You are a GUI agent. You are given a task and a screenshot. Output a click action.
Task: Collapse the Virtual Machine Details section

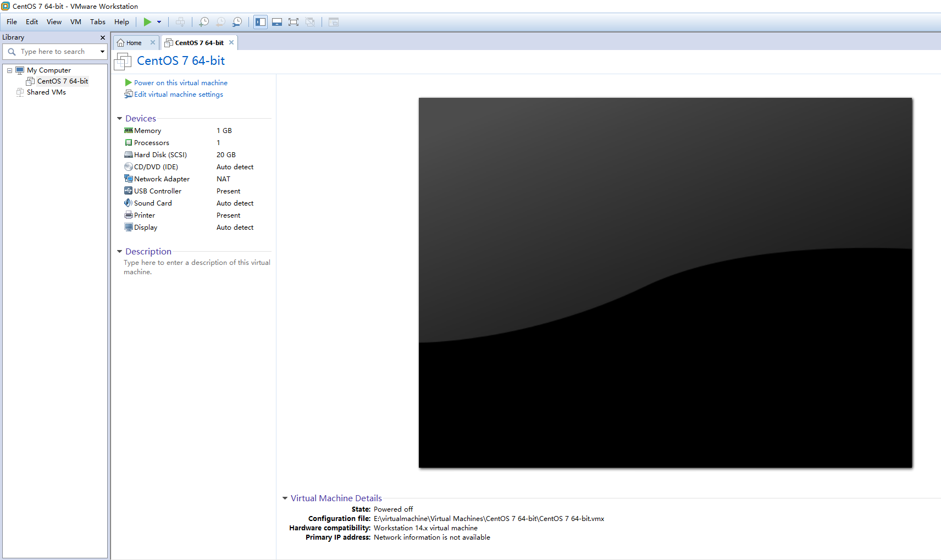[x=285, y=498]
